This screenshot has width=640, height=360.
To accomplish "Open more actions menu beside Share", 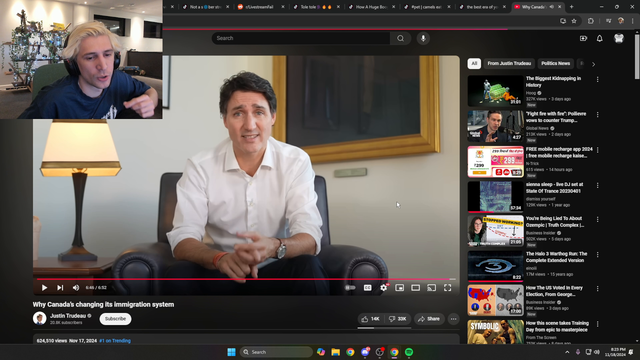I will click(453, 319).
